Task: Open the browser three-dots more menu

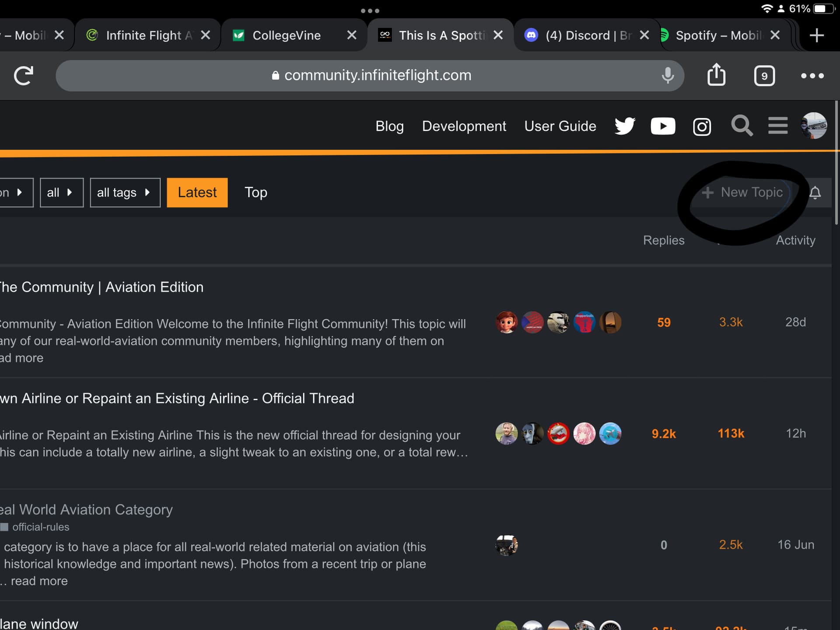Action: pyautogui.click(x=812, y=76)
